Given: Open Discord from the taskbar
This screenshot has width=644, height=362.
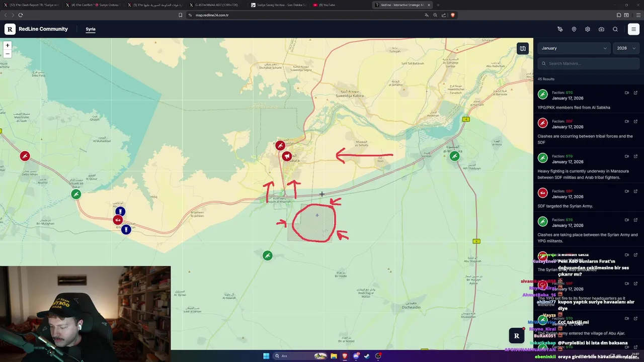Looking at the screenshot, I should pyautogui.click(x=356, y=356).
